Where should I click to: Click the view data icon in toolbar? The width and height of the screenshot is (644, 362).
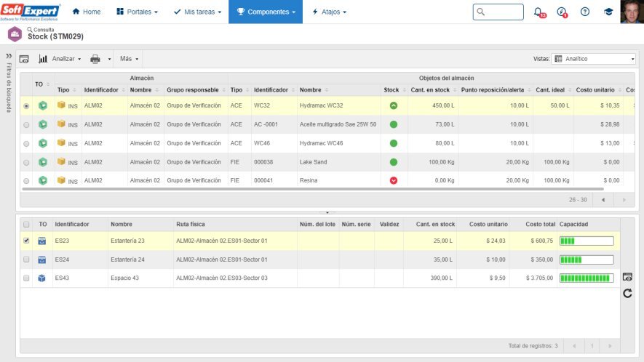24,59
